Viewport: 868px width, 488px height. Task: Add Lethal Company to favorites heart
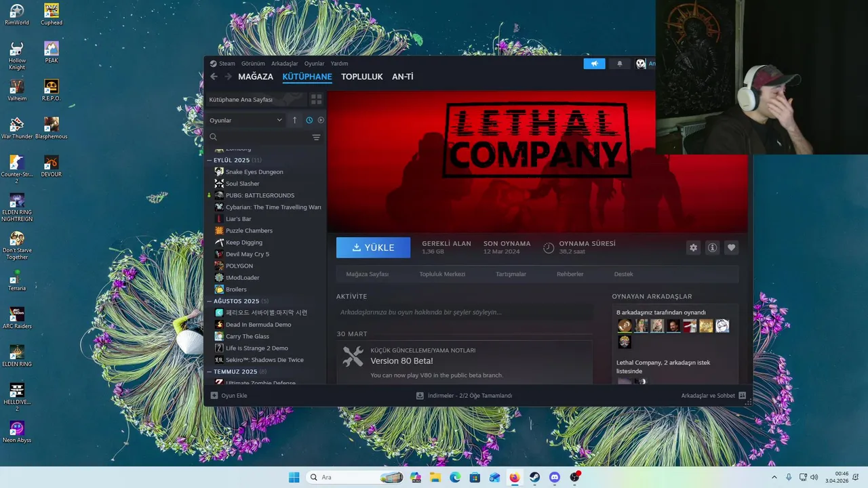click(x=731, y=247)
